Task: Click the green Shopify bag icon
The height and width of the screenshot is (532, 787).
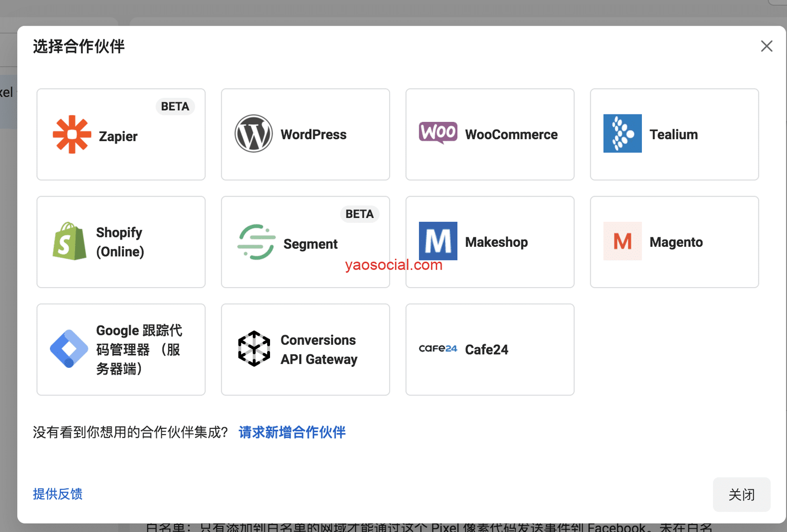Action: coord(69,241)
